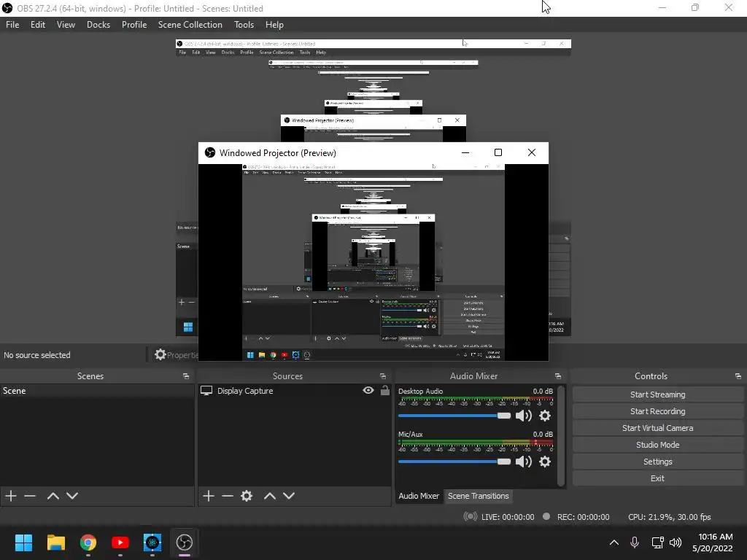The width and height of the screenshot is (747, 560).
Task: Click the Exit button in Controls
Action: (657, 478)
